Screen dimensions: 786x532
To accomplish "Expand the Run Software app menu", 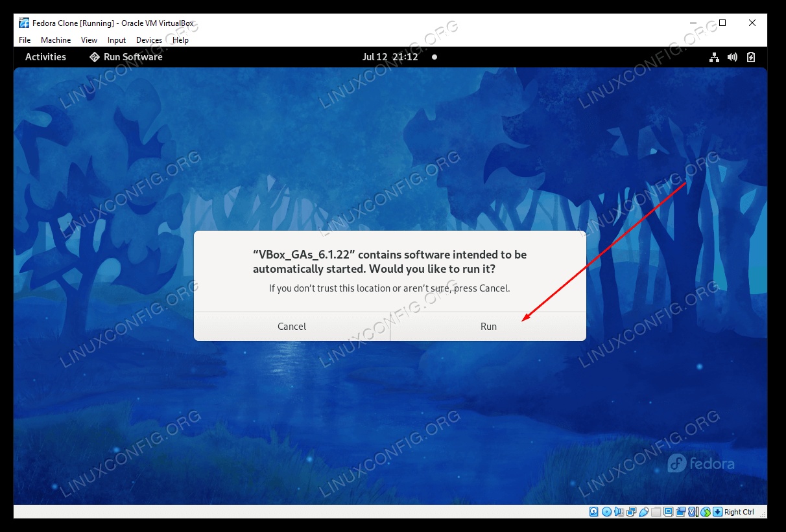I will pos(126,57).
